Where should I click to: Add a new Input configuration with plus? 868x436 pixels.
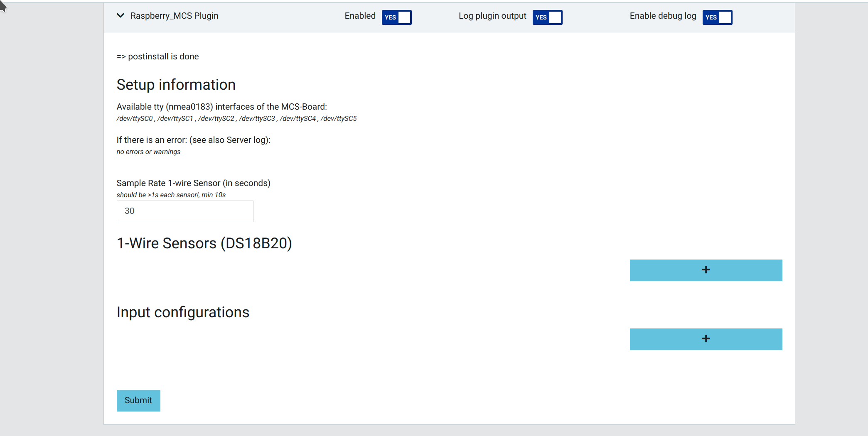(705, 339)
